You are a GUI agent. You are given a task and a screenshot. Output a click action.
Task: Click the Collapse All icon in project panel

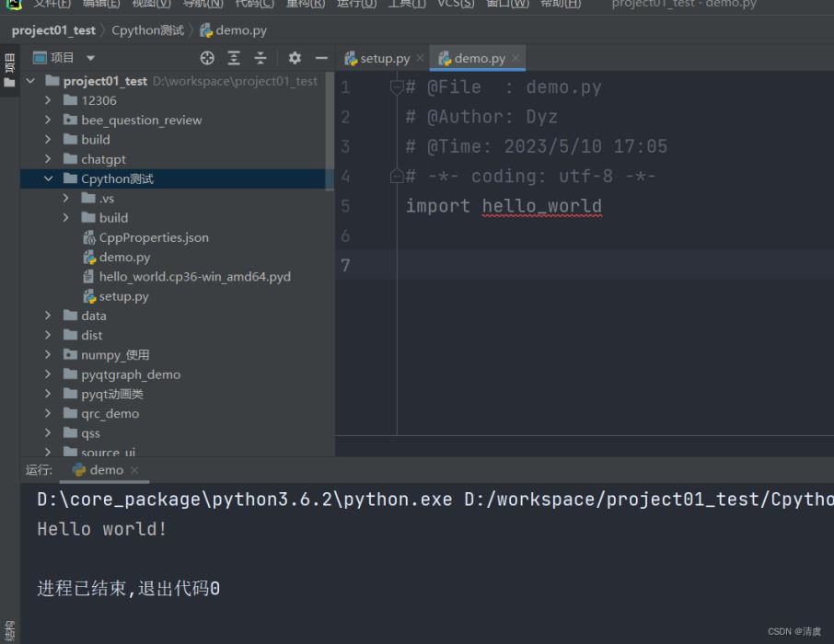tap(261, 58)
